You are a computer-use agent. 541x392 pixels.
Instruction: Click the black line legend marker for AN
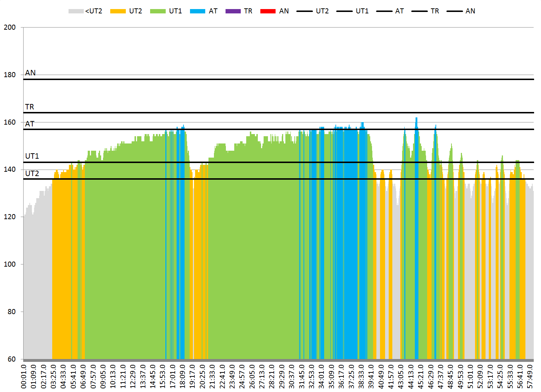[454, 11]
